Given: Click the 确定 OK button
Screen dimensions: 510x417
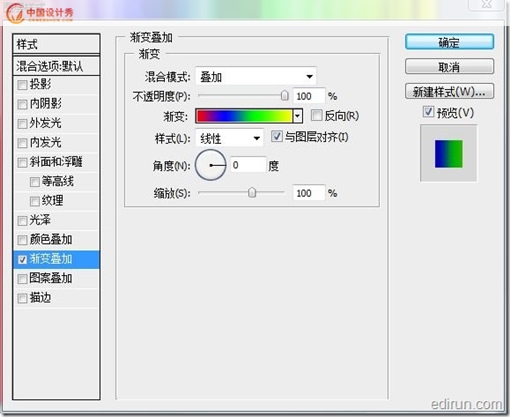Looking at the screenshot, I should 449,42.
